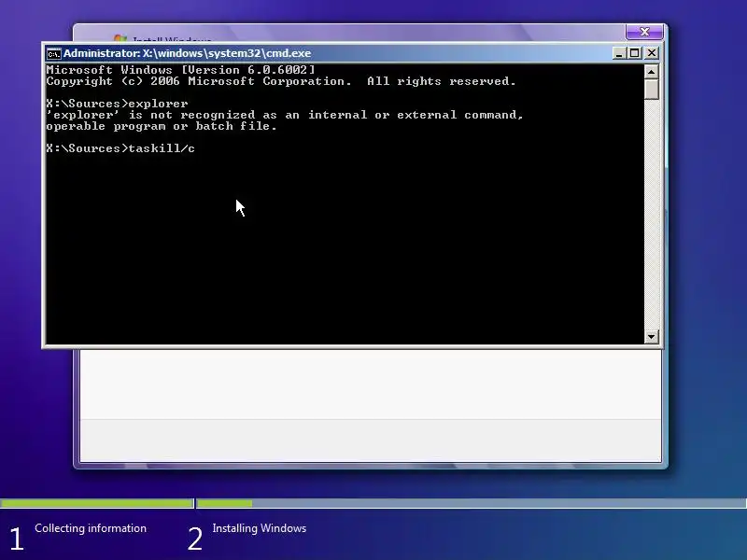Click the scroll down arrow in cmd
This screenshot has height=560, width=747.
(651, 337)
